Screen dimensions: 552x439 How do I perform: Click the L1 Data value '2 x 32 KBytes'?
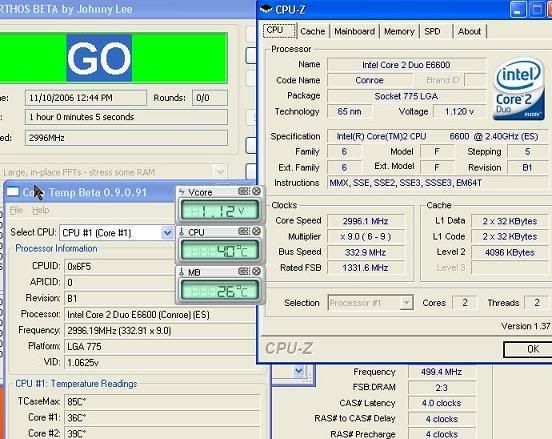click(x=510, y=221)
